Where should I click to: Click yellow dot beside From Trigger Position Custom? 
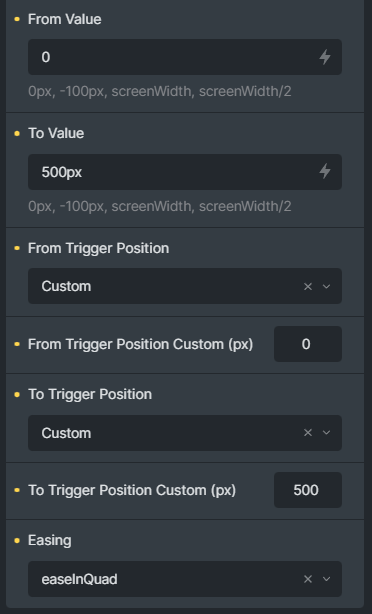coord(17,344)
